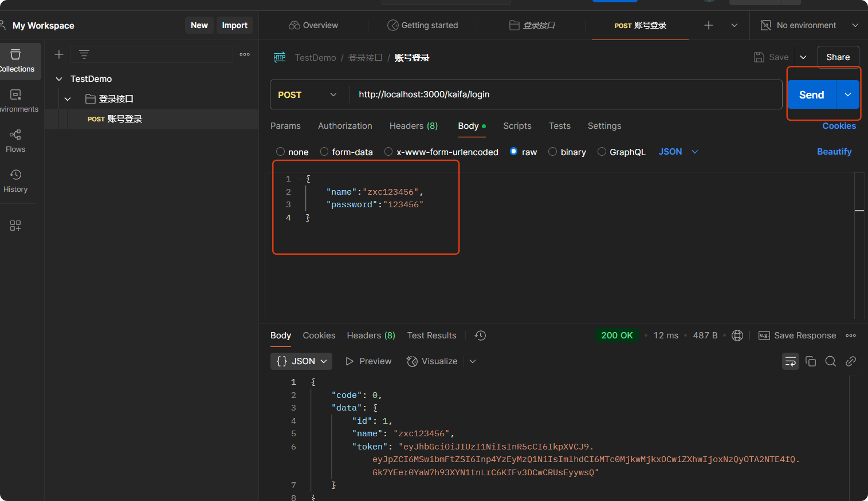Click the request URL input field
Image resolution: width=868 pixels, height=501 pixels.
click(565, 94)
